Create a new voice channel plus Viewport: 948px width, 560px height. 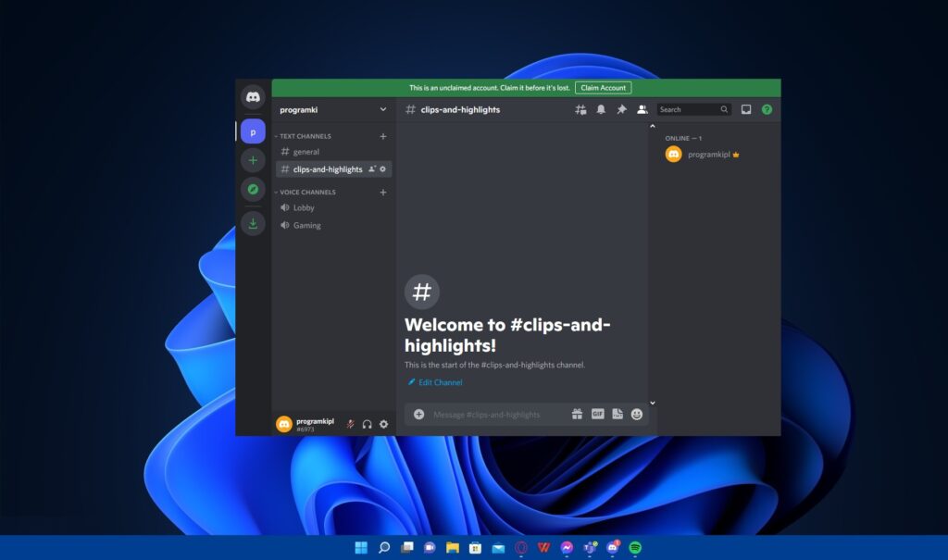(382, 193)
